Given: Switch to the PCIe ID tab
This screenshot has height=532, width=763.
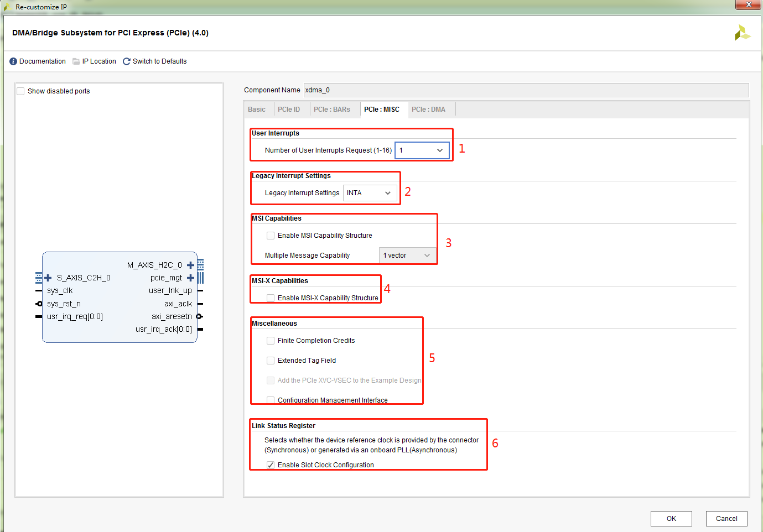Looking at the screenshot, I should 289,109.
